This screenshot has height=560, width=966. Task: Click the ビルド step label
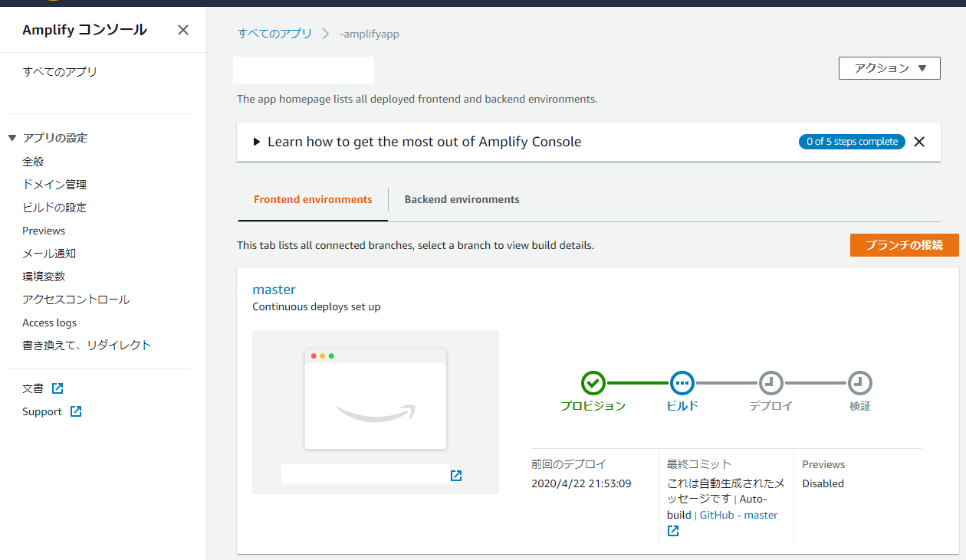[x=682, y=406]
